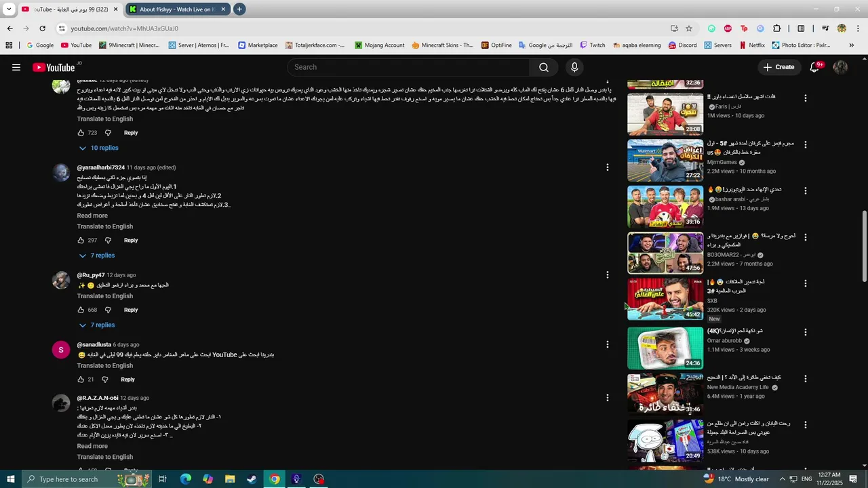Open the Windows Start menu
Image resolution: width=868 pixels, height=488 pixels.
pyautogui.click(x=10, y=479)
